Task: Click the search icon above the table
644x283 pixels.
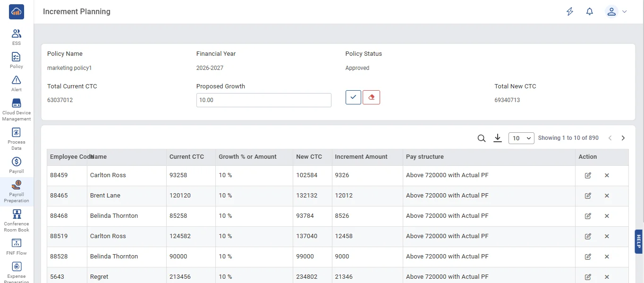Action: (481, 138)
